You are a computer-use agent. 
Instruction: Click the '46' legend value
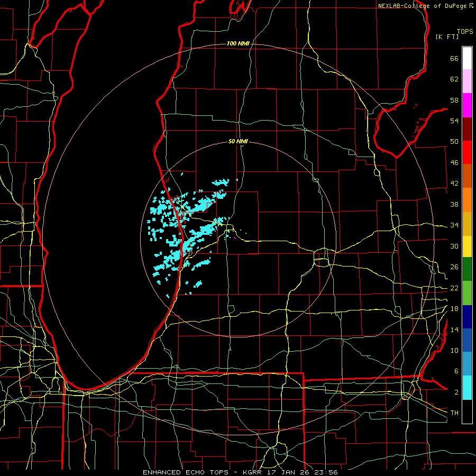tap(454, 163)
